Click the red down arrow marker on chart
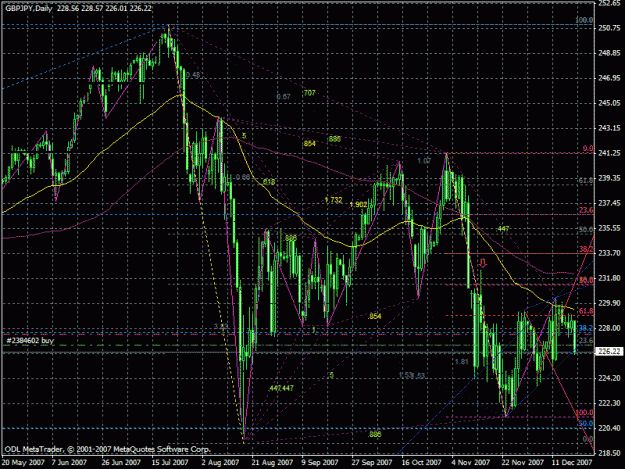Image resolution: width=625 pixels, height=469 pixels. point(483,262)
